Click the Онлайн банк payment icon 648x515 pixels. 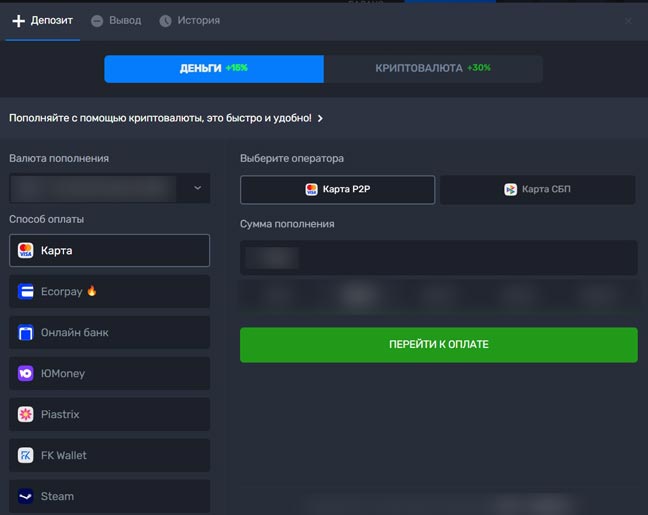[x=26, y=332]
